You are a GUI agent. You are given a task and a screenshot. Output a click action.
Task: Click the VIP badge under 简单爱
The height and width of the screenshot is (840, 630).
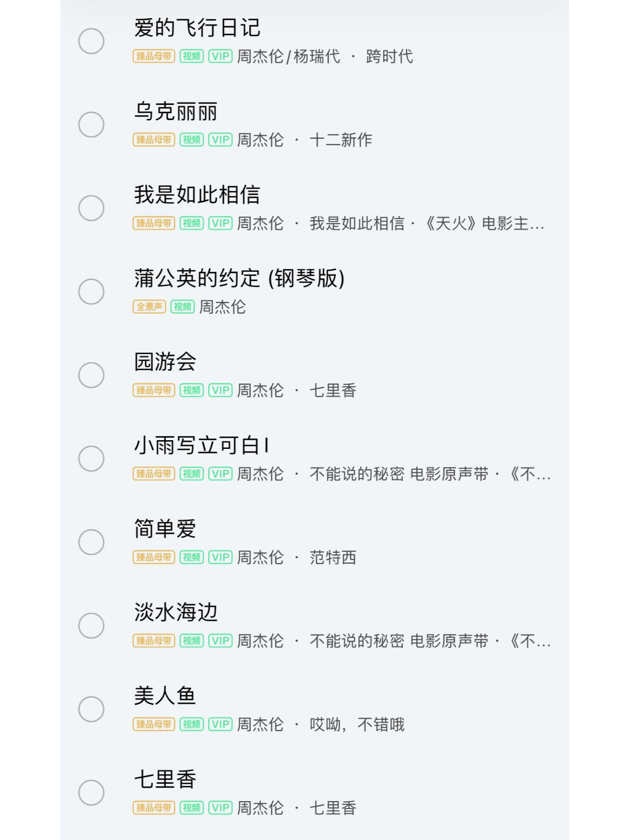pyautogui.click(x=220, y=557)
